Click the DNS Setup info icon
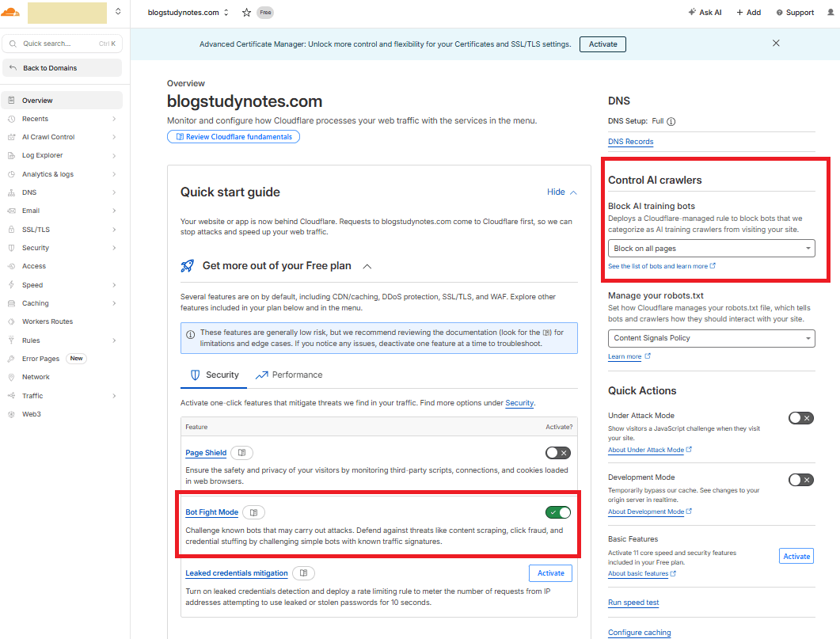Screen dimensions: 840x639 (671, 121)
